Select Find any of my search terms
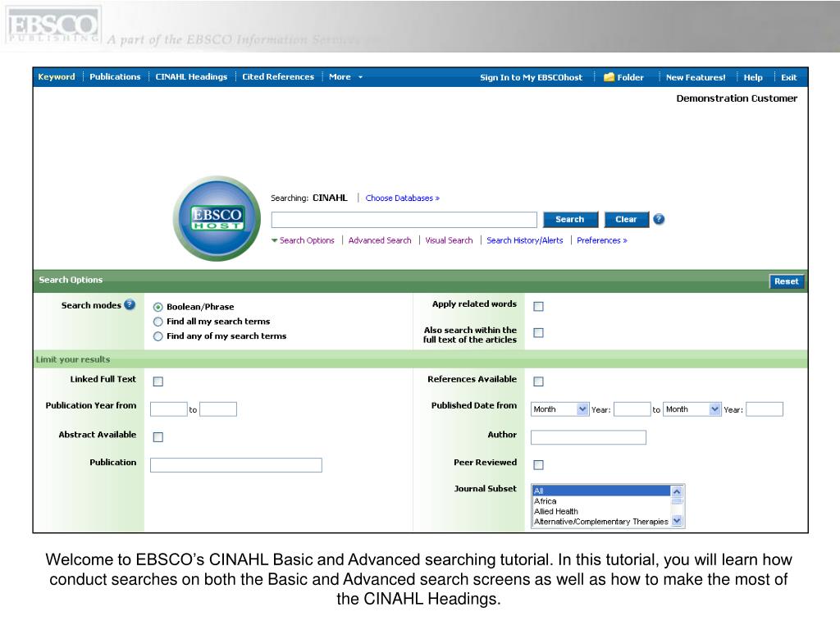Screen dimensions: 840x630 coord(158,336)
